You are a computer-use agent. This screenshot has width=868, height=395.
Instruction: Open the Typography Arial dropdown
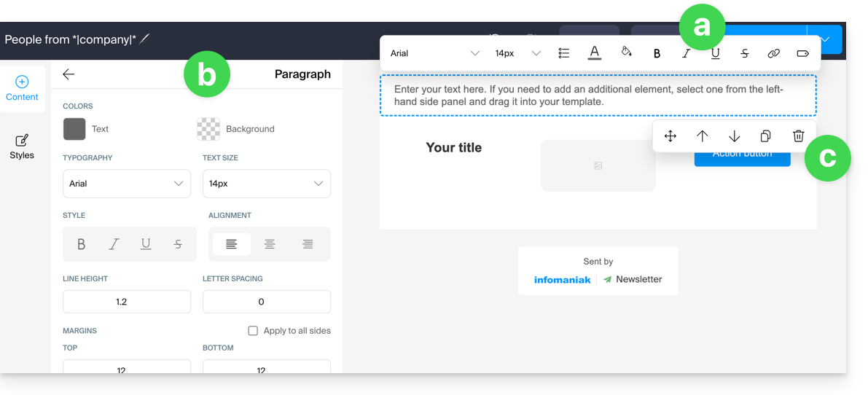pyautogui.click(x=127, y=184)
